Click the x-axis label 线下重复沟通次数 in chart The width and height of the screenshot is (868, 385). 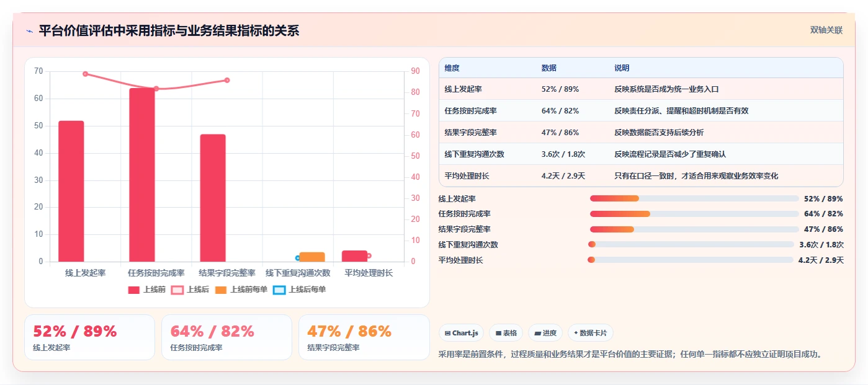298,273
